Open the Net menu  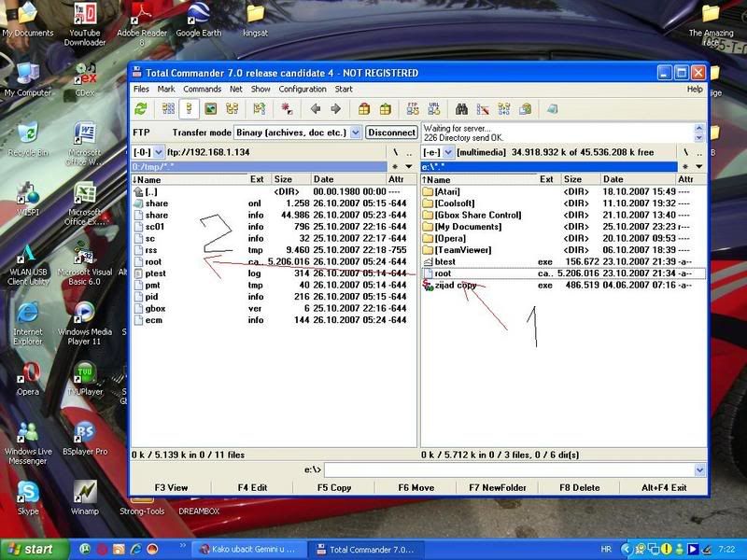pos(236,89)
